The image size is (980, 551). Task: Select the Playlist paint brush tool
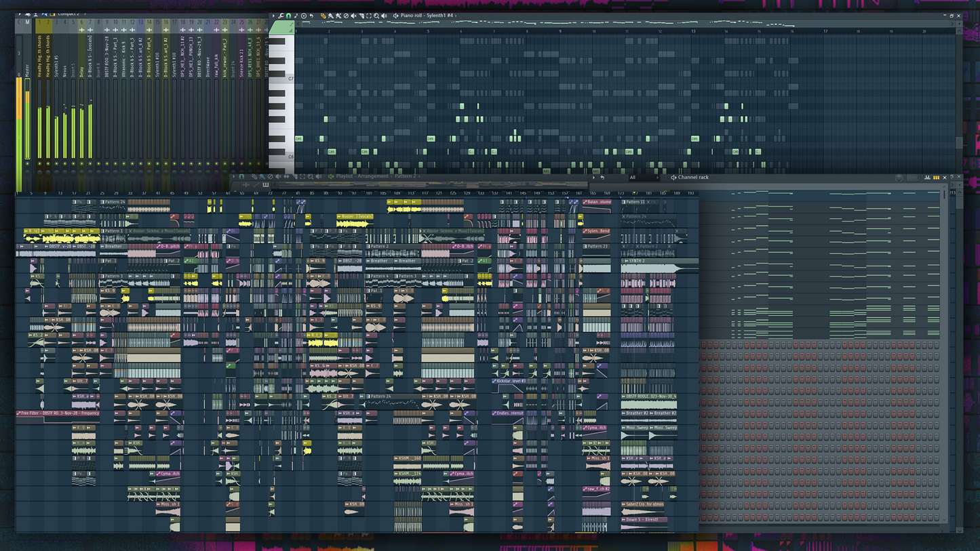(x=262, y=176)
